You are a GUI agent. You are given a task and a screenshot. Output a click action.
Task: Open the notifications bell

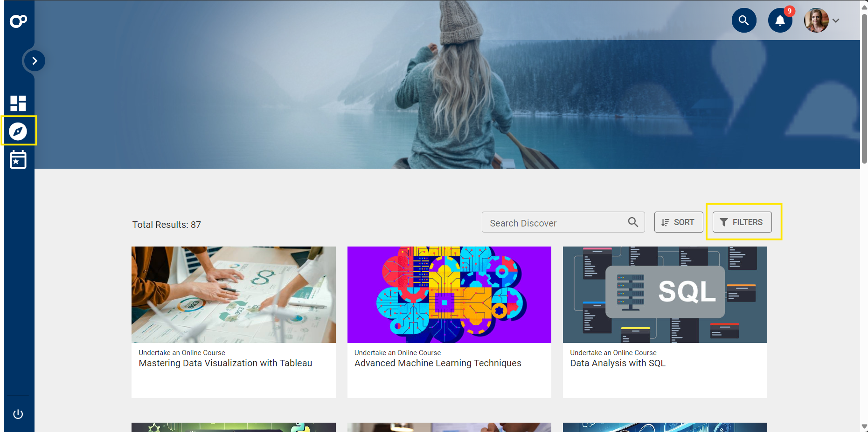pos(780,20)
